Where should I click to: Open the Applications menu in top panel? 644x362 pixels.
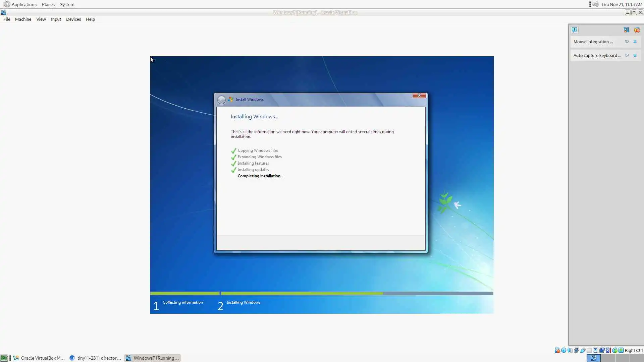click(24, 4)
